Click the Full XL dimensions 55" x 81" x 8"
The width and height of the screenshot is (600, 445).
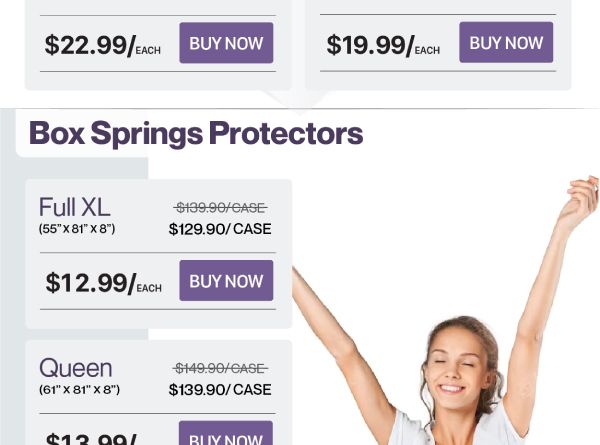coord(77,229)
